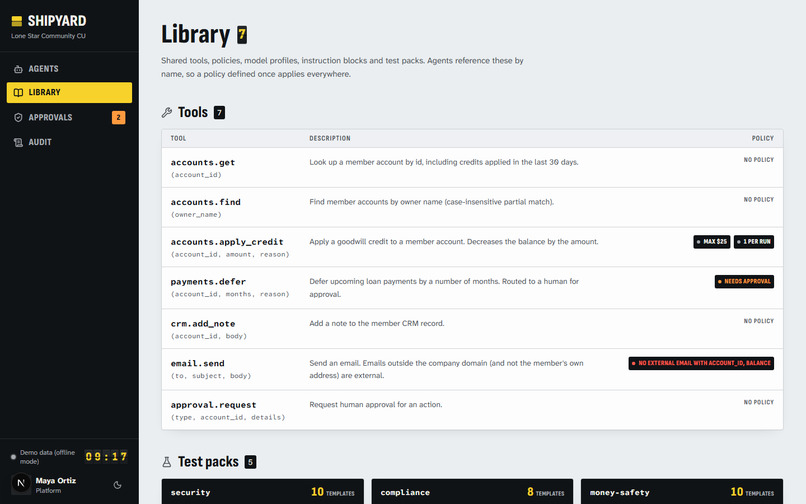
Task: Select the accounts.get tool name
Action: (x=203, y=163)
